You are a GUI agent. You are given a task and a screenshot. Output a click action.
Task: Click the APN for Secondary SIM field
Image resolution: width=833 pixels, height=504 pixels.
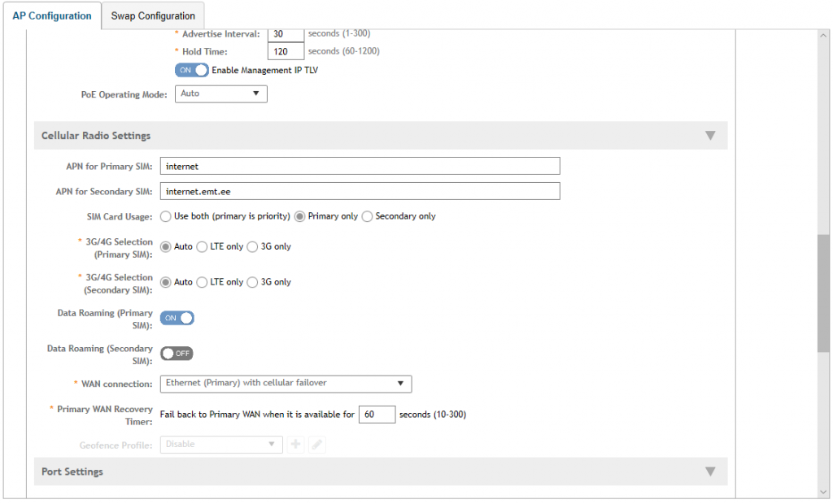tap(360, 191)
